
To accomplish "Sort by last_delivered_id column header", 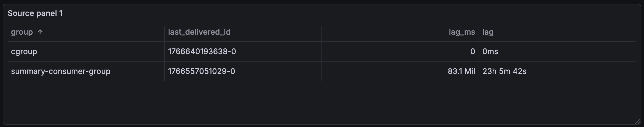I will [199, 32].
